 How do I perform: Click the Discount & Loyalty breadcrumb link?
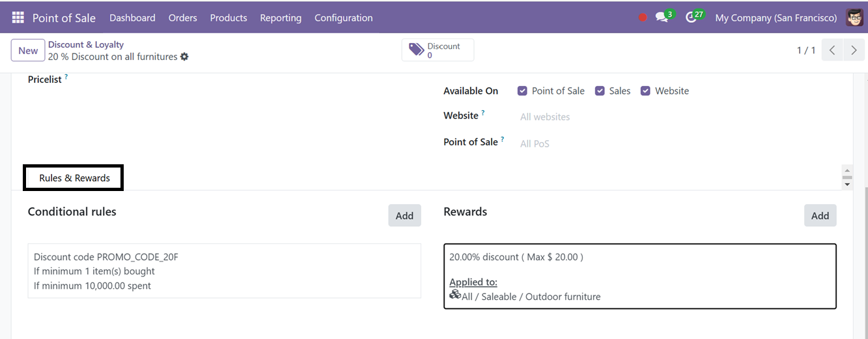tap(86, 44)
